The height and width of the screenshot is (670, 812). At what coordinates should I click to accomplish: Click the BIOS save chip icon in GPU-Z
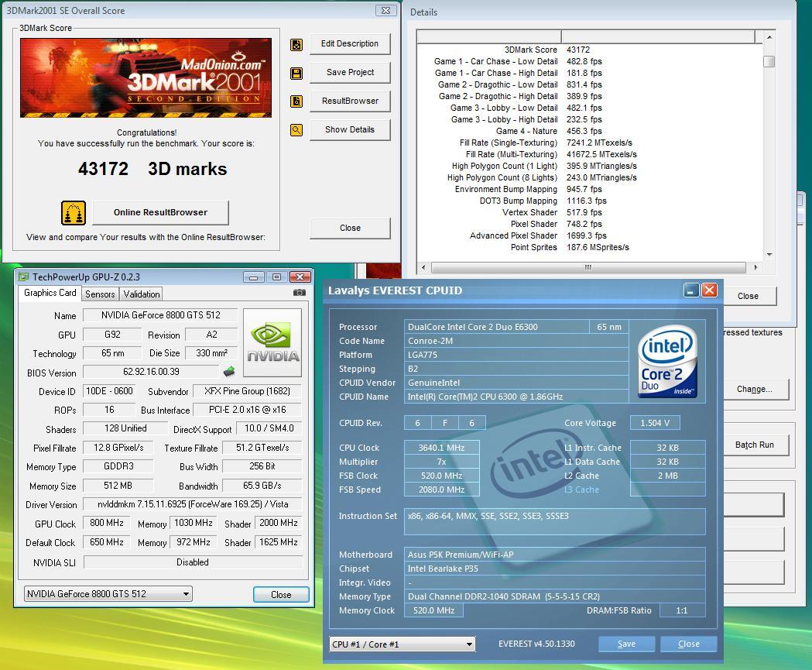(229, 372)
